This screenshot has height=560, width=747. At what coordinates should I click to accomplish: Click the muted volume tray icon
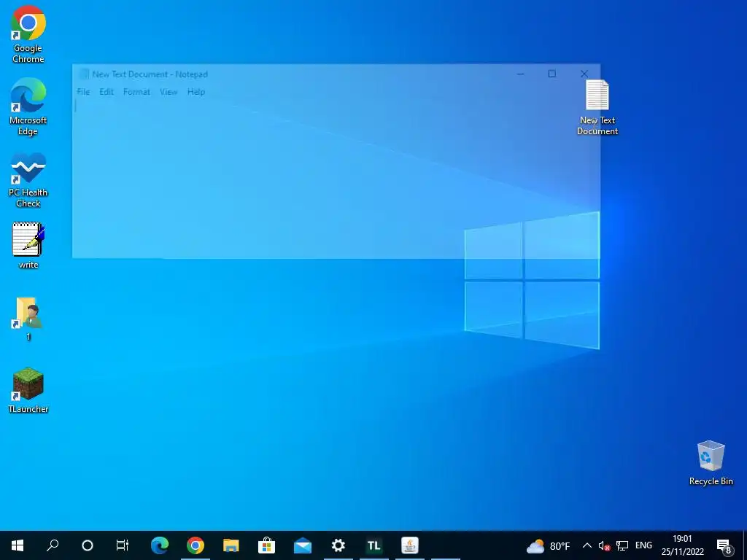coord(604,545)
